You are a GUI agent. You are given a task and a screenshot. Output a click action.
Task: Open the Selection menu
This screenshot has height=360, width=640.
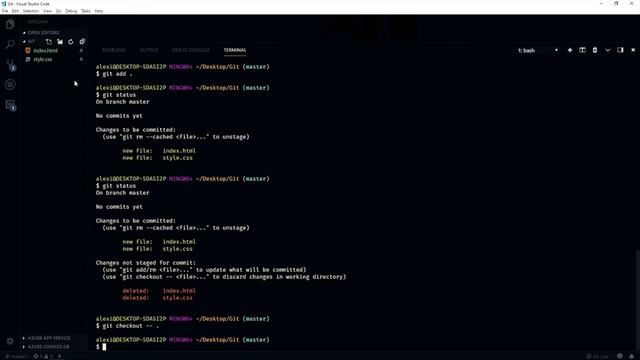tap(31, 11)
